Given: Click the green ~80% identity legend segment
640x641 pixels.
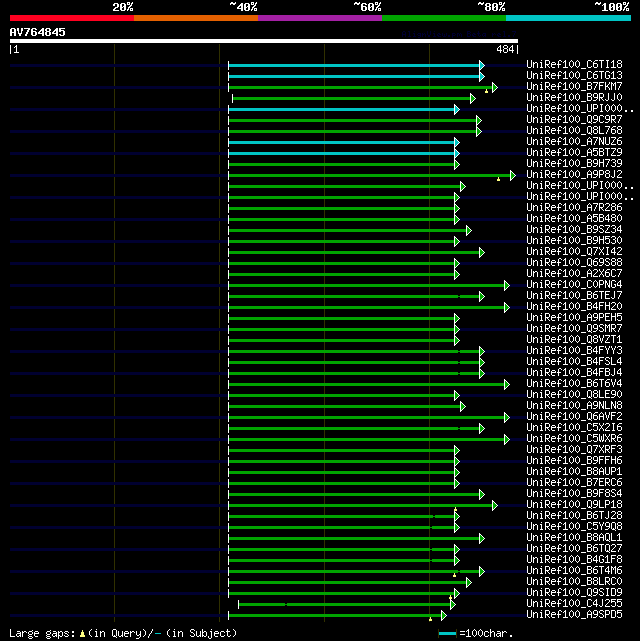Looking at the screenshot, I should tap(444, 18).
